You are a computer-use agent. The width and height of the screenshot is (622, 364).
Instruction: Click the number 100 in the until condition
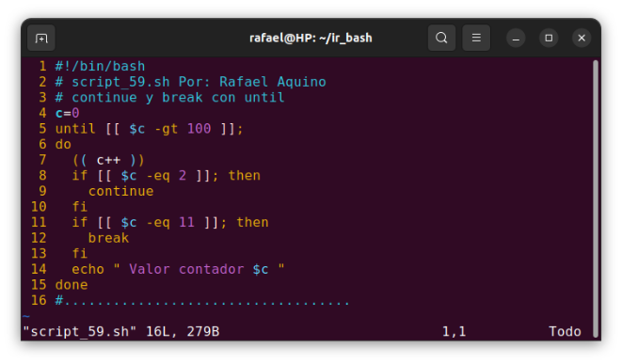199,129
